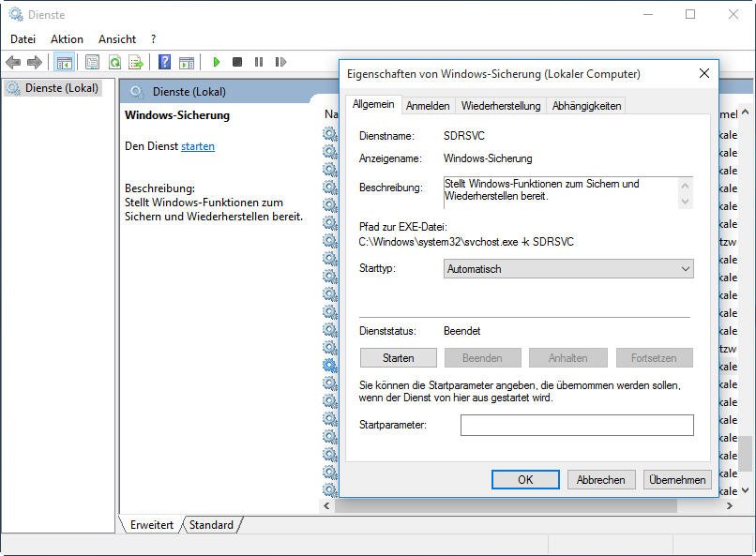Click the Starten button in the dialog
The image size is (756, 556).
399,358
